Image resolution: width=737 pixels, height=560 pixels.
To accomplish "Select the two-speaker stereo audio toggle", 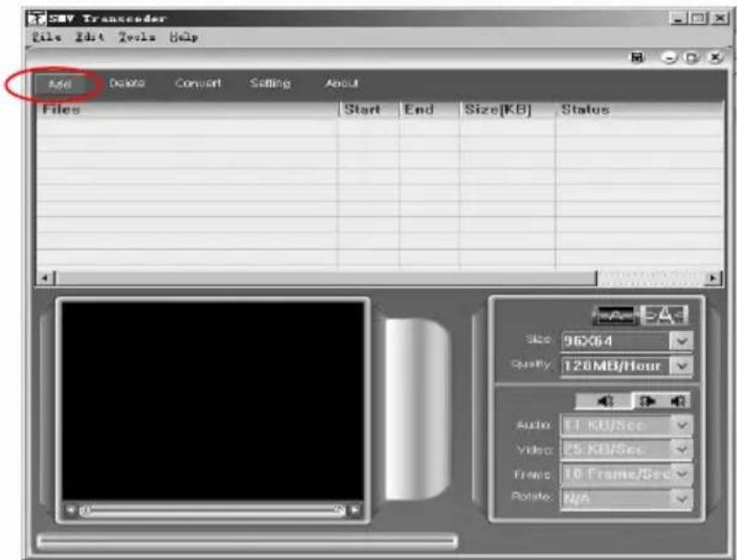I will 663,401.
